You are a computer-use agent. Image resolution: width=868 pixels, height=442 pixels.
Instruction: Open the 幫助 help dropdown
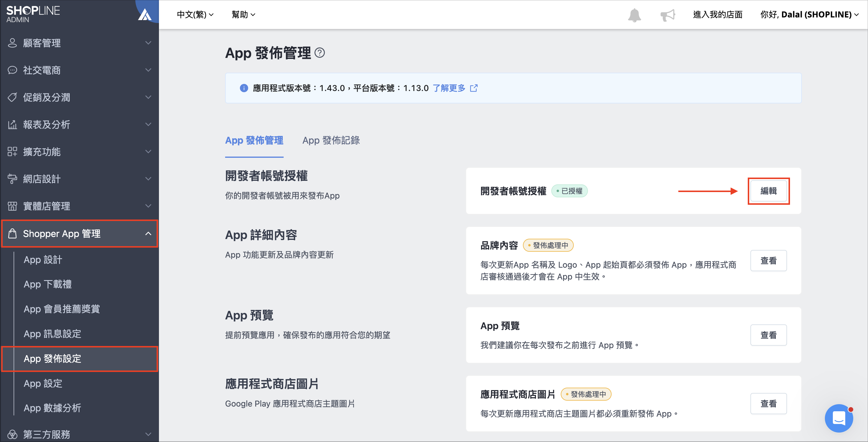point(243,15)
